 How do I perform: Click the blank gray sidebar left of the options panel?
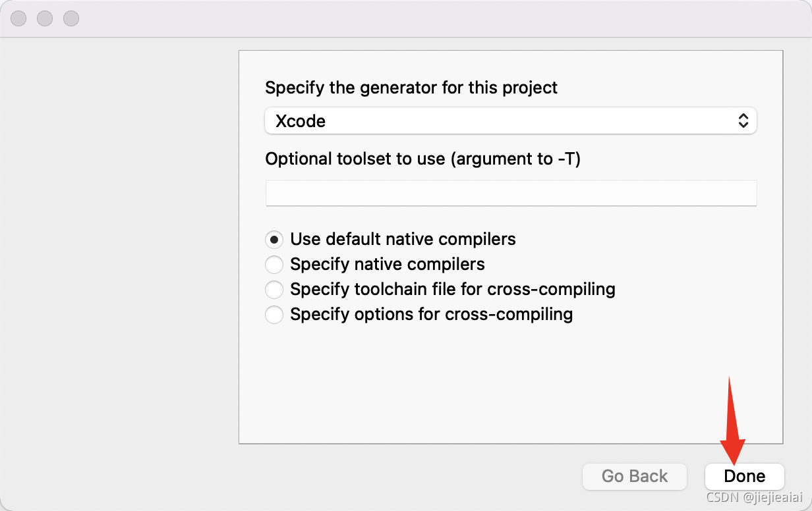119,263
